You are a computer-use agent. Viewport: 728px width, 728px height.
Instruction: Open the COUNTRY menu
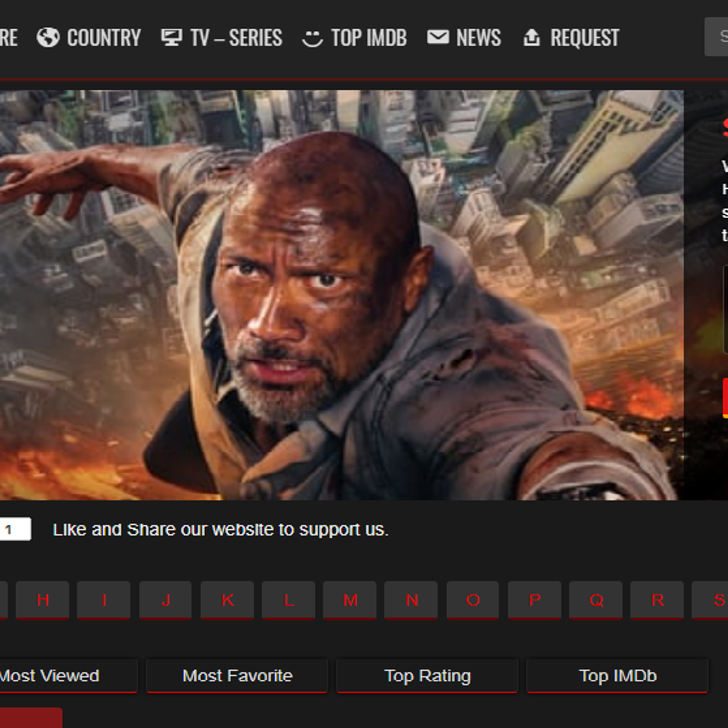[x=104, y=38]
